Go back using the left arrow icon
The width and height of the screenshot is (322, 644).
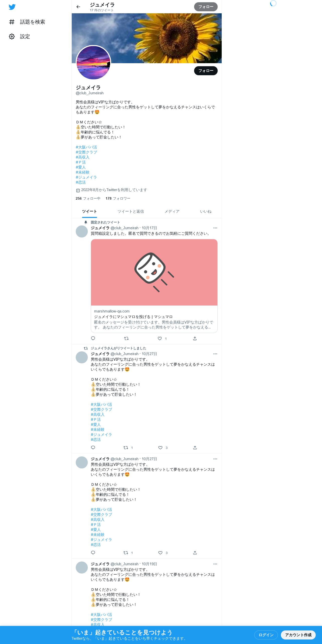[78, 7]
